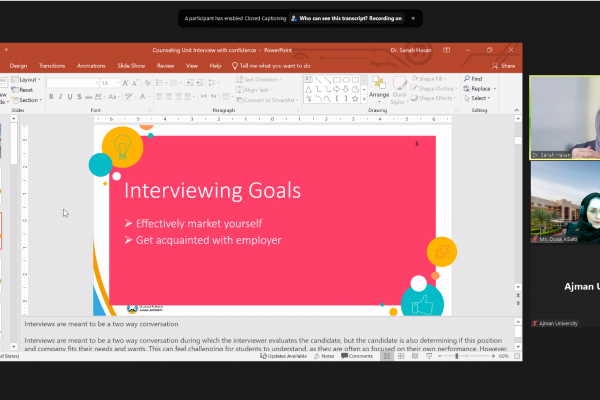Click the Bold formatting button

[52, 97]
